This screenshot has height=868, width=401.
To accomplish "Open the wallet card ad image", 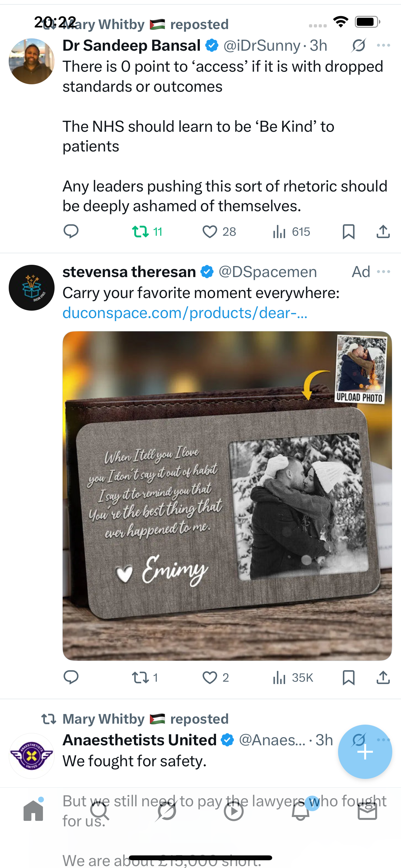I will (227, 496).
